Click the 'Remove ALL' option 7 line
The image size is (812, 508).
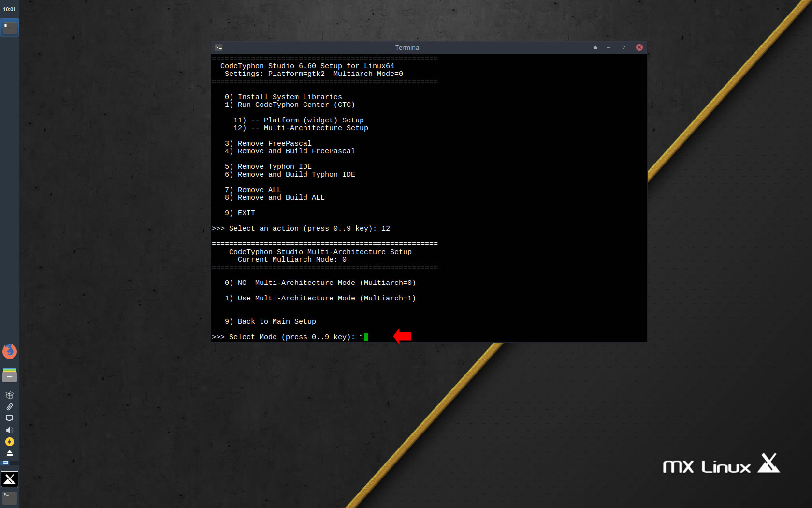coord(253,190)
